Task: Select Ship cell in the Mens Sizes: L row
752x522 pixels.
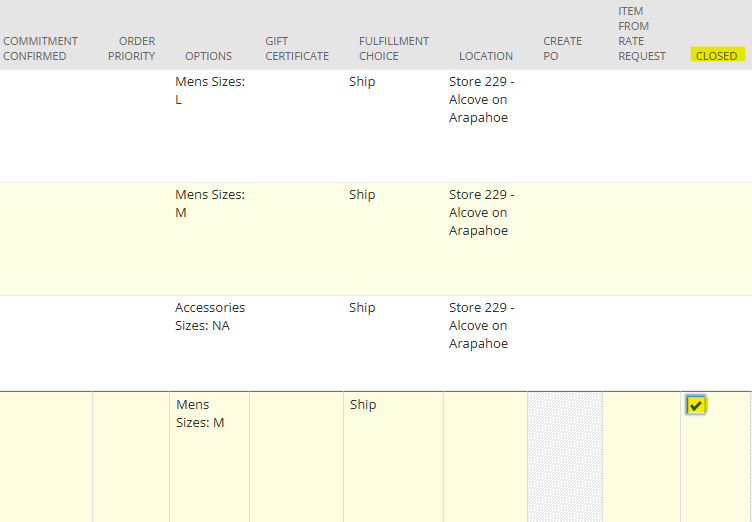Action: click(362, 82)
